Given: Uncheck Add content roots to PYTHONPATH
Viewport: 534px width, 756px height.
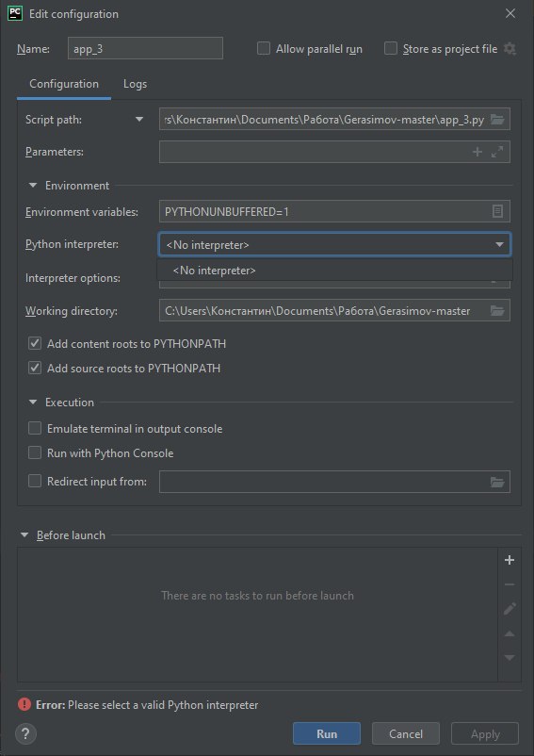Looking at the screenshot, I should point(35,344).
